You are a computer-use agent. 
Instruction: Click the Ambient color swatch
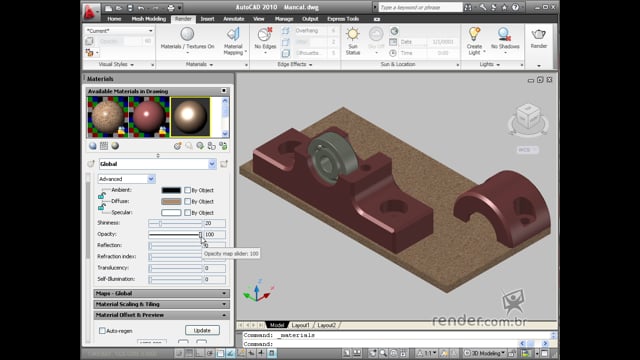pos(171,190)
